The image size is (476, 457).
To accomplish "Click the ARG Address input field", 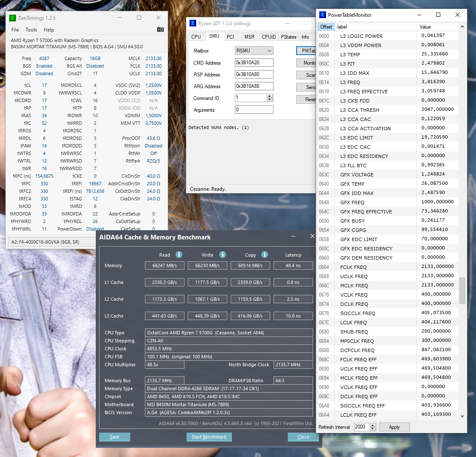I will pos(254,86).
